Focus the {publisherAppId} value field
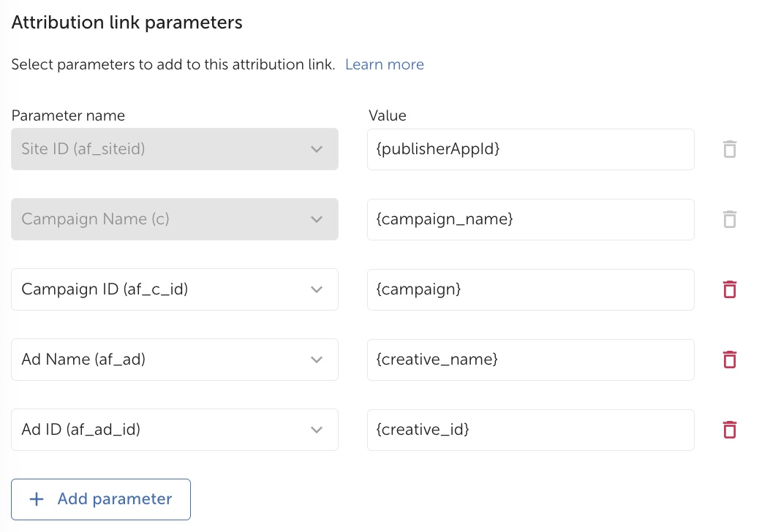 [530, 150]
